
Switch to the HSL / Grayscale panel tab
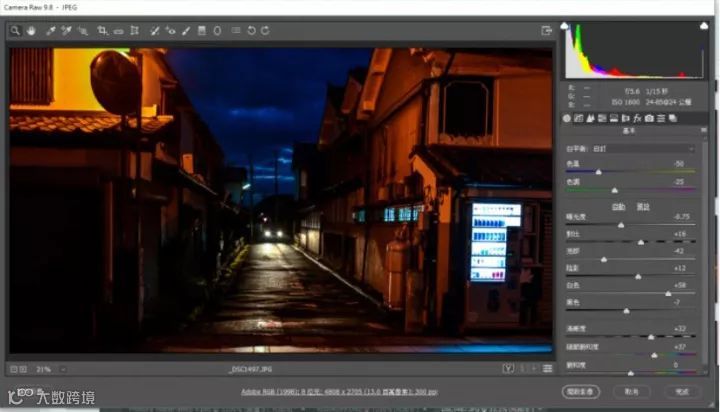[602, 119]
